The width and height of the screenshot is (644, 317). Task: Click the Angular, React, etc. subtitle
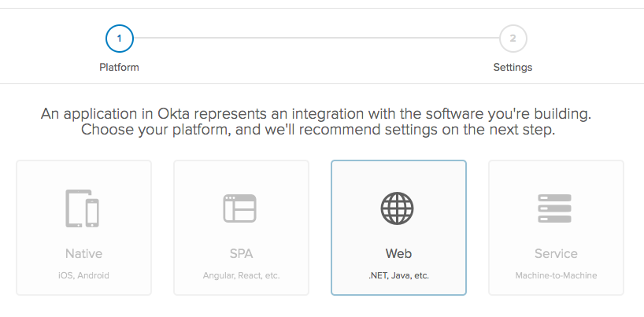click(241, 276)
